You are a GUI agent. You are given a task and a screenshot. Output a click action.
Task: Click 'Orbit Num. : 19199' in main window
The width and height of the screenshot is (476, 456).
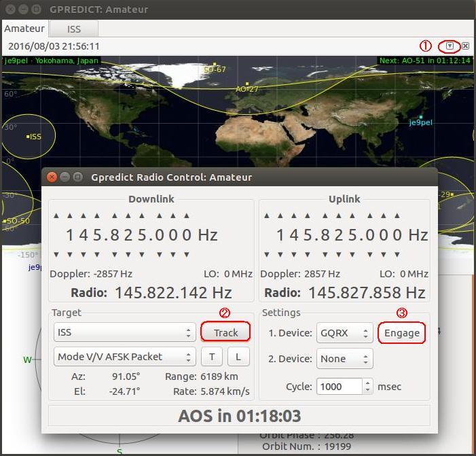307,446
